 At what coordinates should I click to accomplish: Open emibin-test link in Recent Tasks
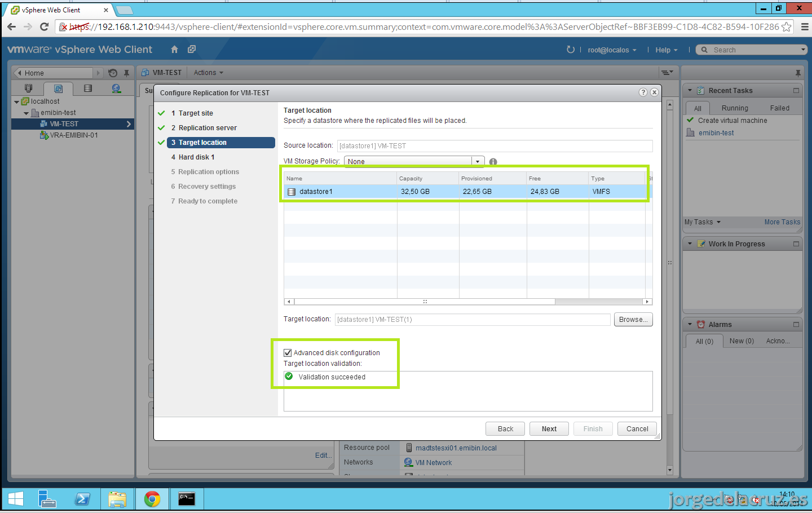[x=716, y=133]
